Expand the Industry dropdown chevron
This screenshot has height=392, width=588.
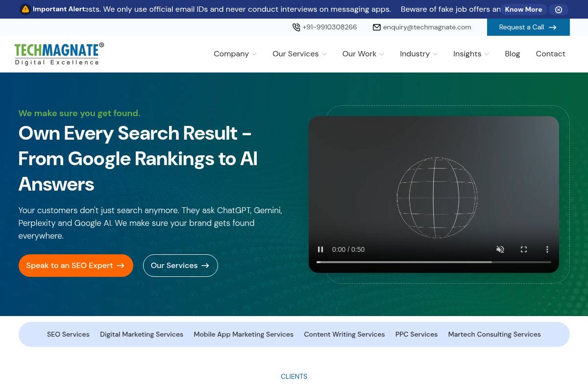coord(435,54)
